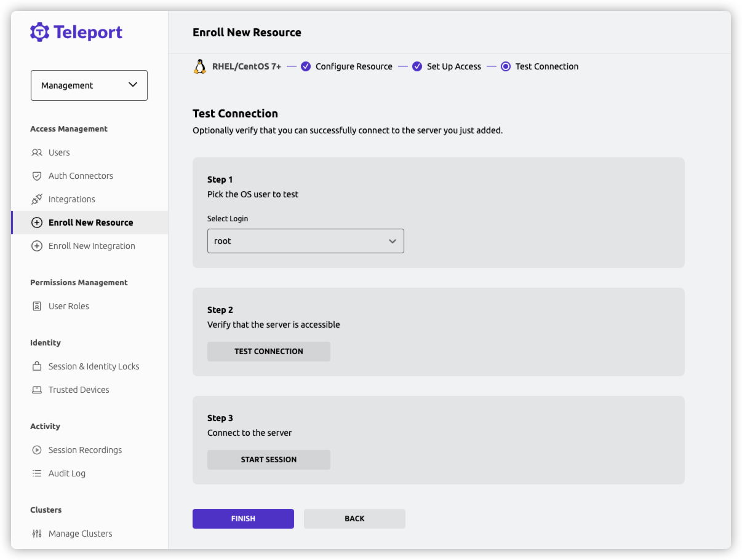Image resolution: width=742 pixels, height=560 pixels.
Task: Click the Configure Resource step label
Action: coord(354,66)
